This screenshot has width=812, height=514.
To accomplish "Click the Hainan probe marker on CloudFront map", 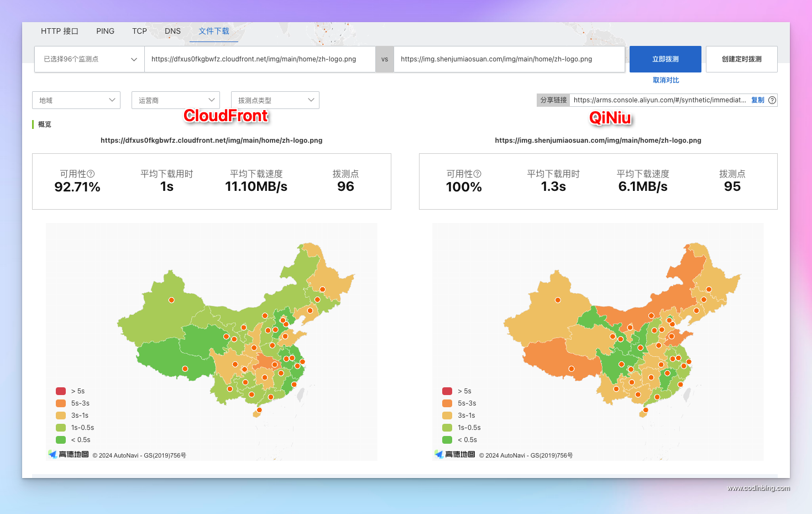I will (259, 410).
